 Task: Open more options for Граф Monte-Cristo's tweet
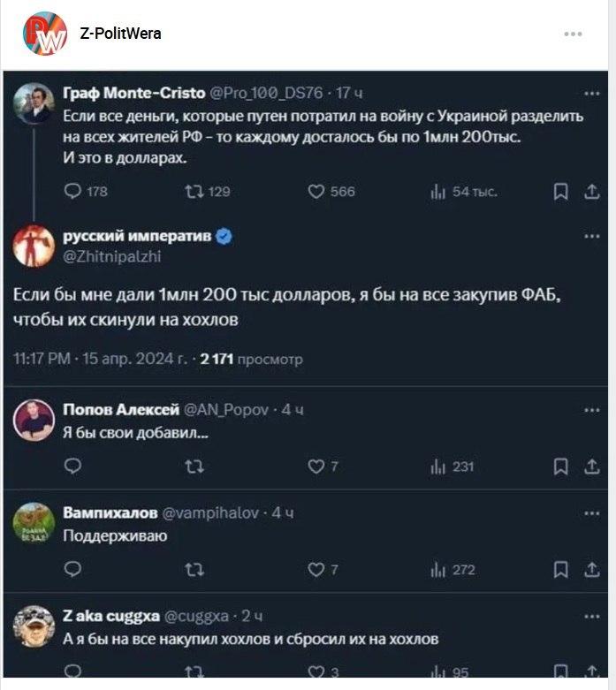click(x=591, y=93)
